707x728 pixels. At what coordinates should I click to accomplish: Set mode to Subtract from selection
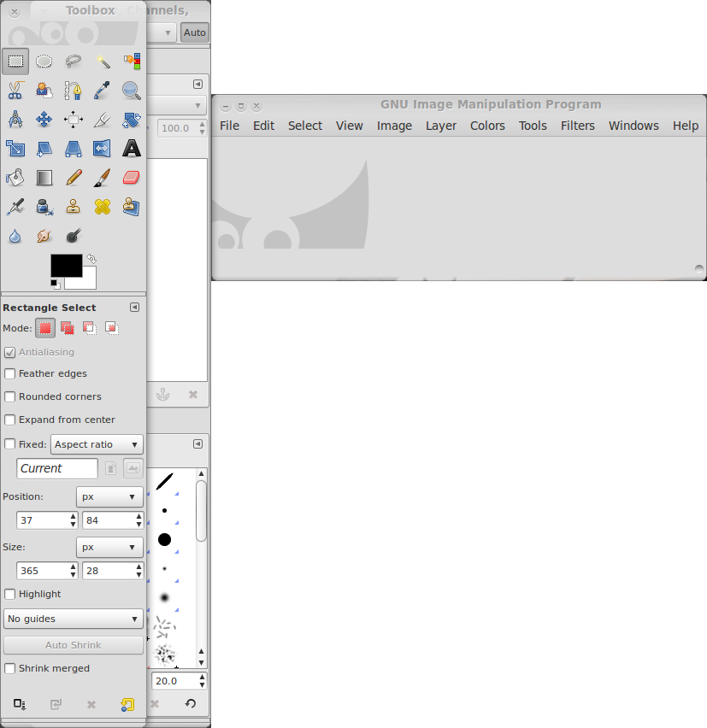pyautogui.click(x=90, y=328)
